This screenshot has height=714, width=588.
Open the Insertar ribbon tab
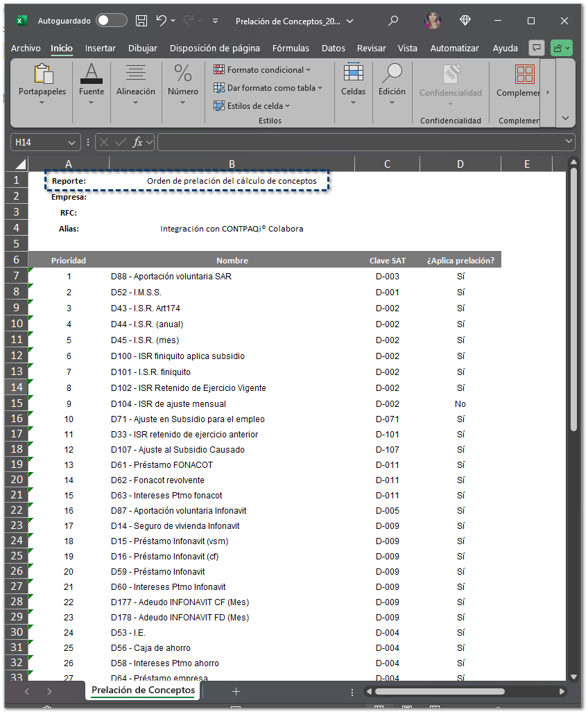(101, 48)
